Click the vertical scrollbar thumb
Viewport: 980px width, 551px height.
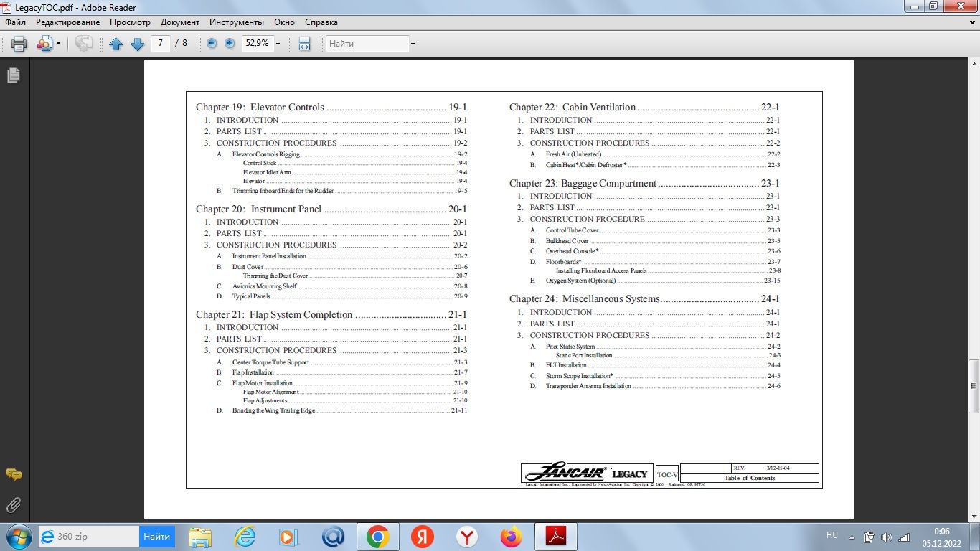(x=974, y=386)
